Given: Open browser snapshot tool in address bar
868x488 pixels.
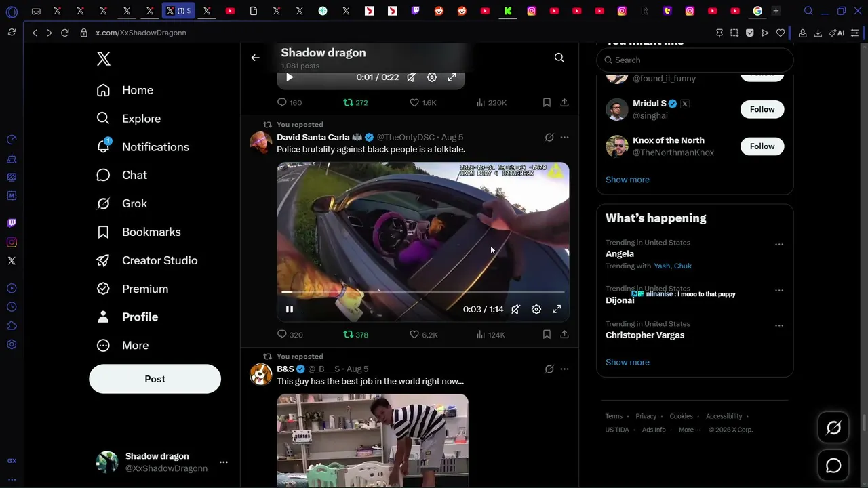Looking at the screenshot, I should [734, 33].
